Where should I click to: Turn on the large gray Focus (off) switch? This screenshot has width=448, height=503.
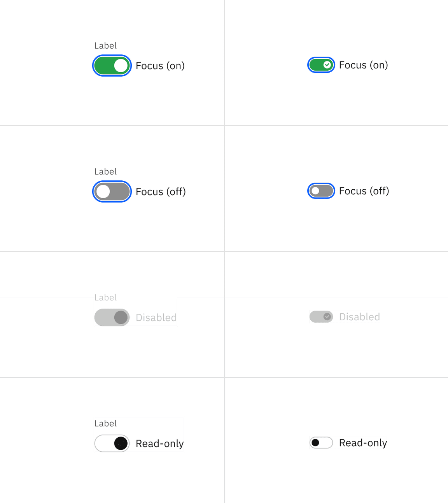[x=112, y=192]
